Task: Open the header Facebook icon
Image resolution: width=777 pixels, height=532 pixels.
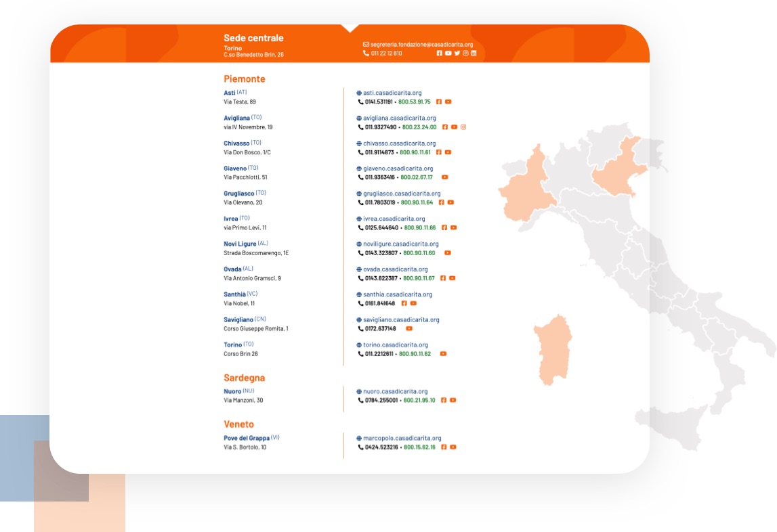Action: point(439,53)
